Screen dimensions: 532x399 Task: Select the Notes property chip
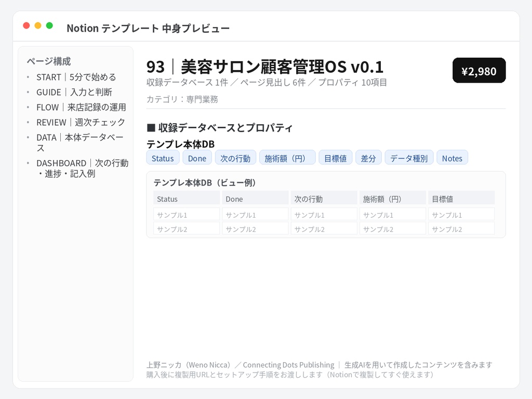(453, 158)
